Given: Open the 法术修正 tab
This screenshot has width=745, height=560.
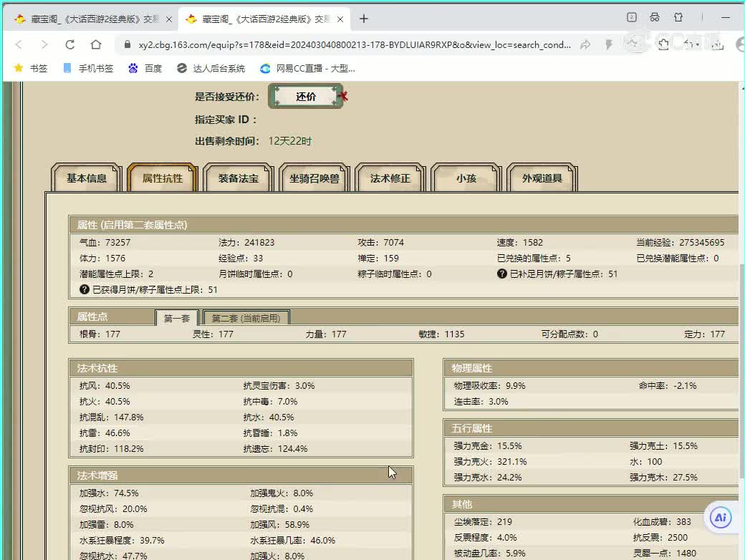Looking at the screenshot, I should coord(390,178).
